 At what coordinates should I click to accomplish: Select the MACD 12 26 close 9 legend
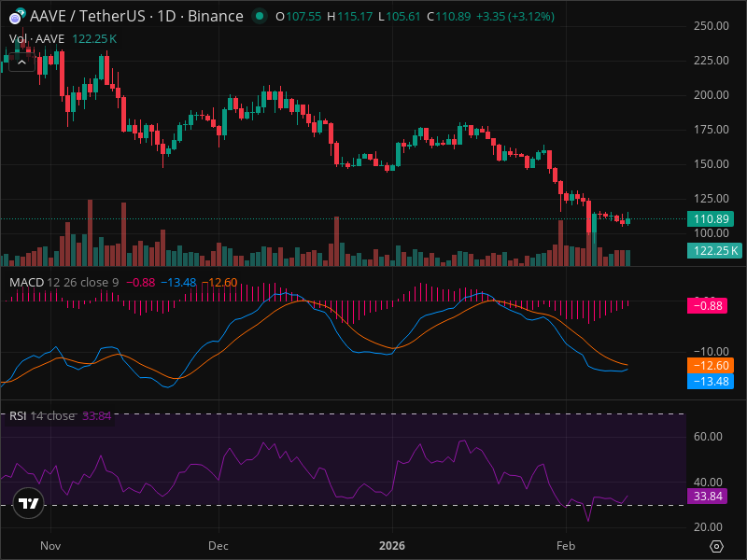[x=63, y=283]
